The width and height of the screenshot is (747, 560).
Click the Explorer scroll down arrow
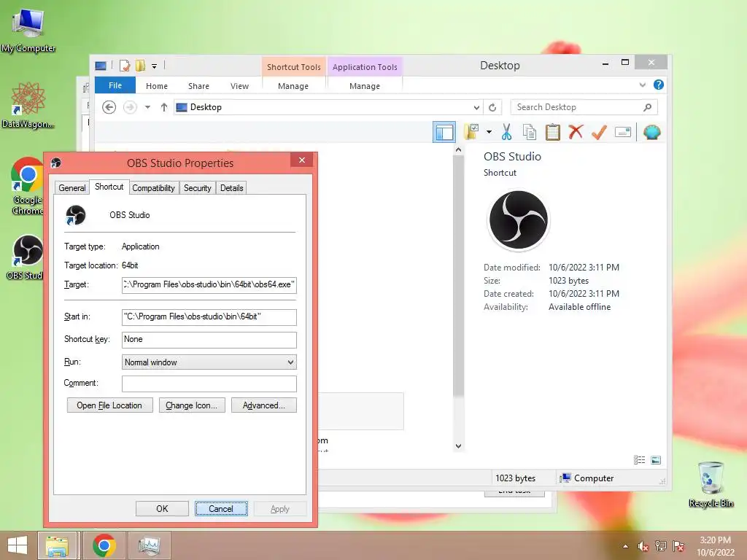[458, 446]
